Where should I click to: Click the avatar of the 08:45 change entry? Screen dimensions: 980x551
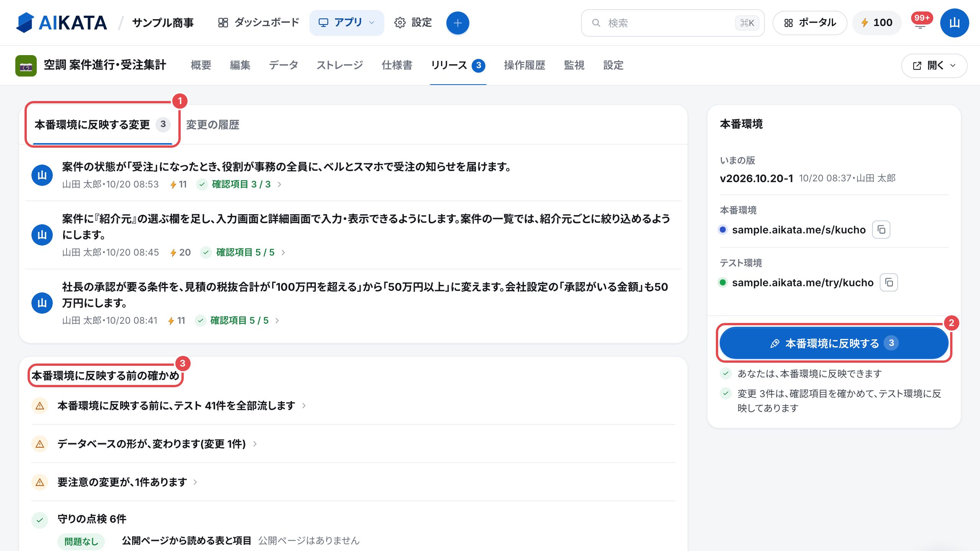pyautogui.click(x=42, y=235)
